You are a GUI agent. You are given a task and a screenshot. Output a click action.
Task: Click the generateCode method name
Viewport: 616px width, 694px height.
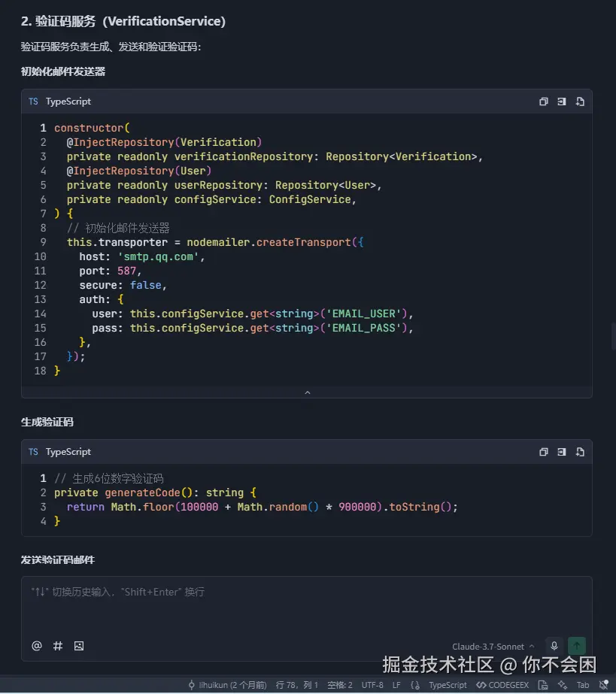[x=143, y=492]
